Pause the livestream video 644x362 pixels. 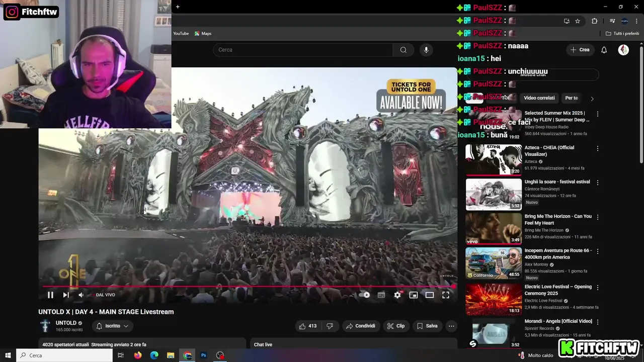click(x=50, y=295)
